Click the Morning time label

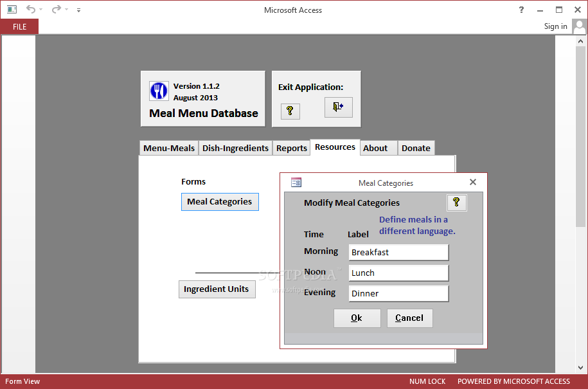pos(321,251)
